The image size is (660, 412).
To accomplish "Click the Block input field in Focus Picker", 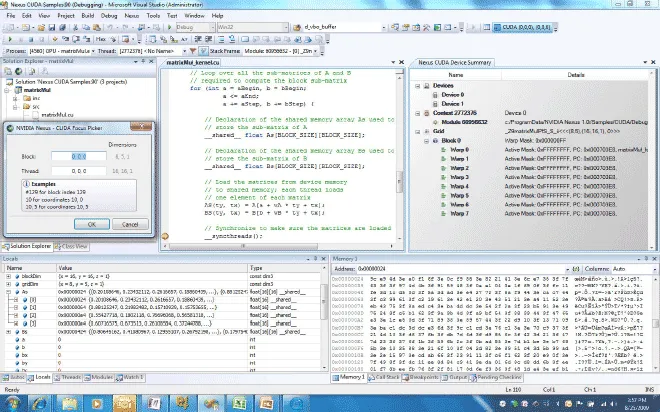I will click(79, 156).
